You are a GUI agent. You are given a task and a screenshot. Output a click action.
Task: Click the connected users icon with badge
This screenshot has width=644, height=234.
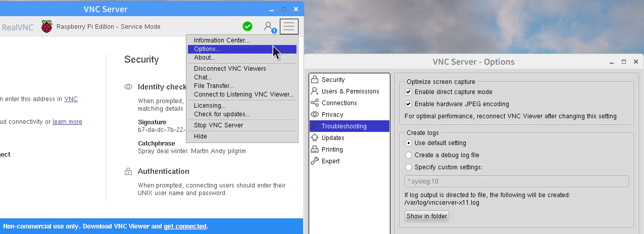pos(270,27)
